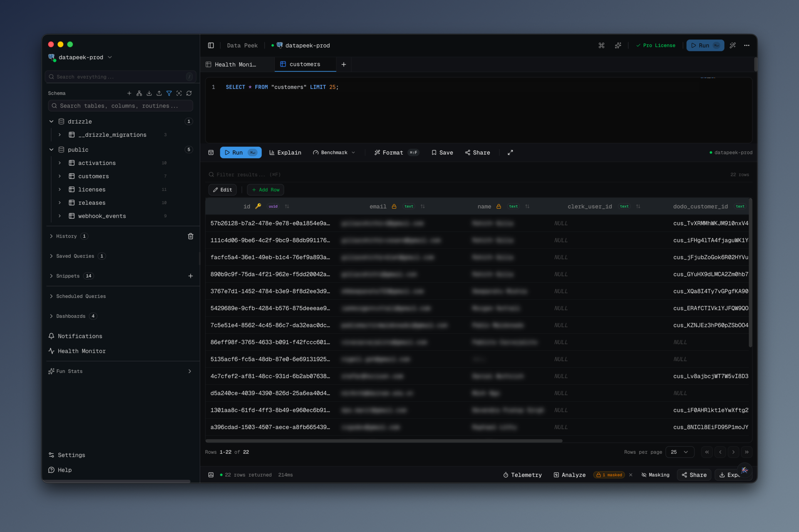
Task: Refresh the schema with the reload icon
Action: [189, 93]
